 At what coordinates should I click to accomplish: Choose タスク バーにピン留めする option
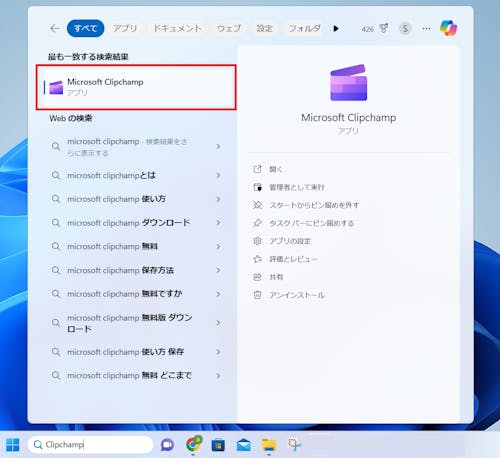pyautogui.click(x=312, y=223)
